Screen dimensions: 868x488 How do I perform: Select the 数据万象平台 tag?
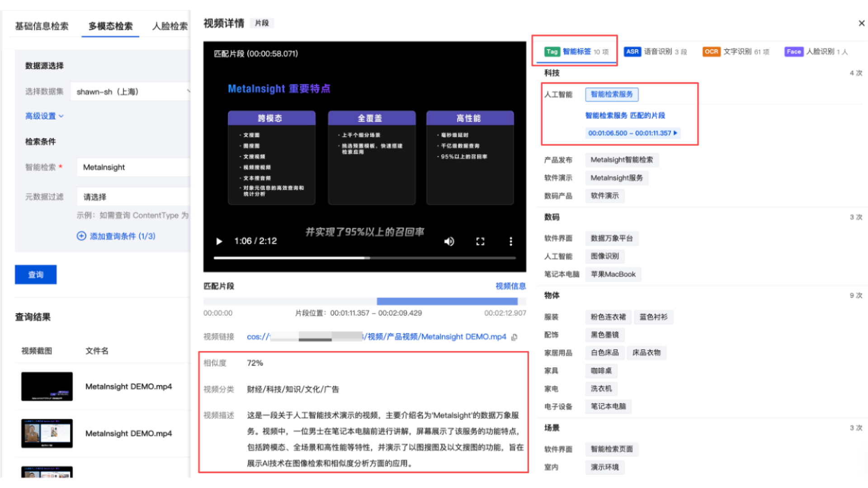612,238
